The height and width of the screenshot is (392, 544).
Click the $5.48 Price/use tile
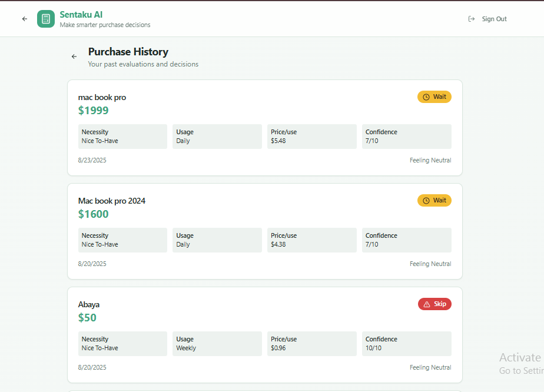point(312,137)
